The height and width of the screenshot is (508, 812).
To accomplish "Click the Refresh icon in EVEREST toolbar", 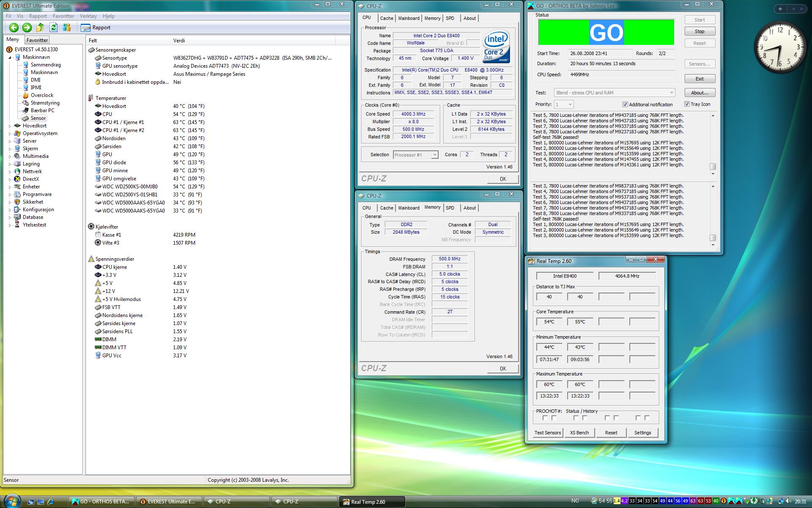I will click(x=53, y=28).
